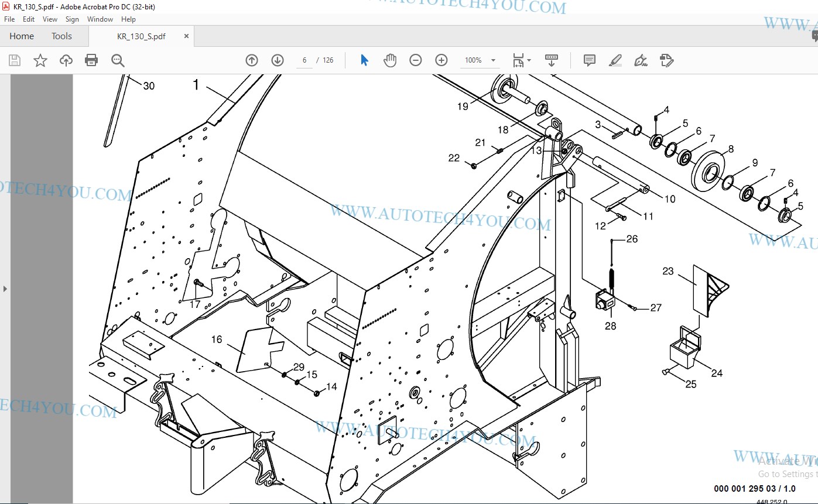818x504 pixels.
Task: Open the View menu
Action: click(50, 19)
